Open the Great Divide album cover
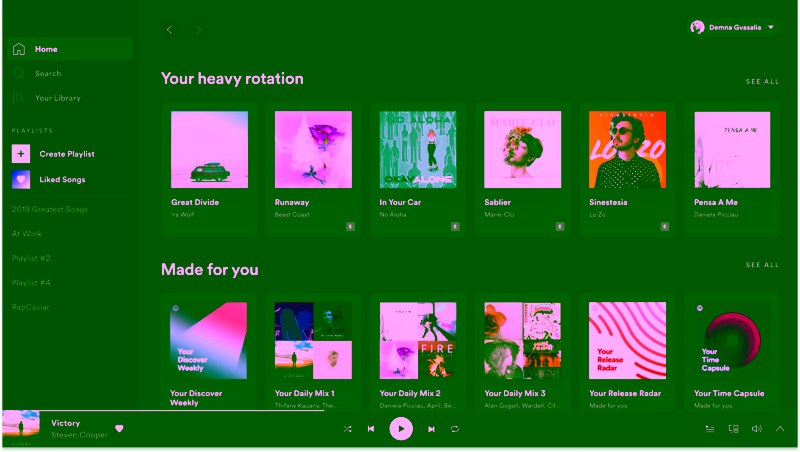This screenshot has height=452, width=800. pos(210,149)
